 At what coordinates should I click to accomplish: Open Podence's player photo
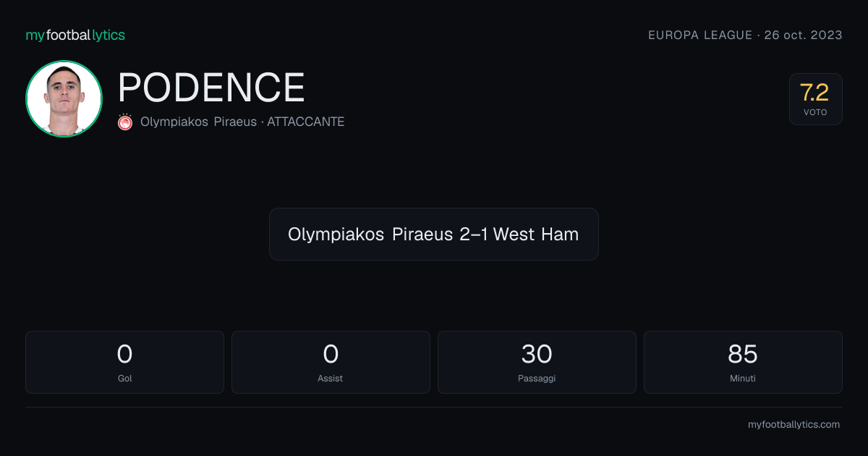click(64, 98)
